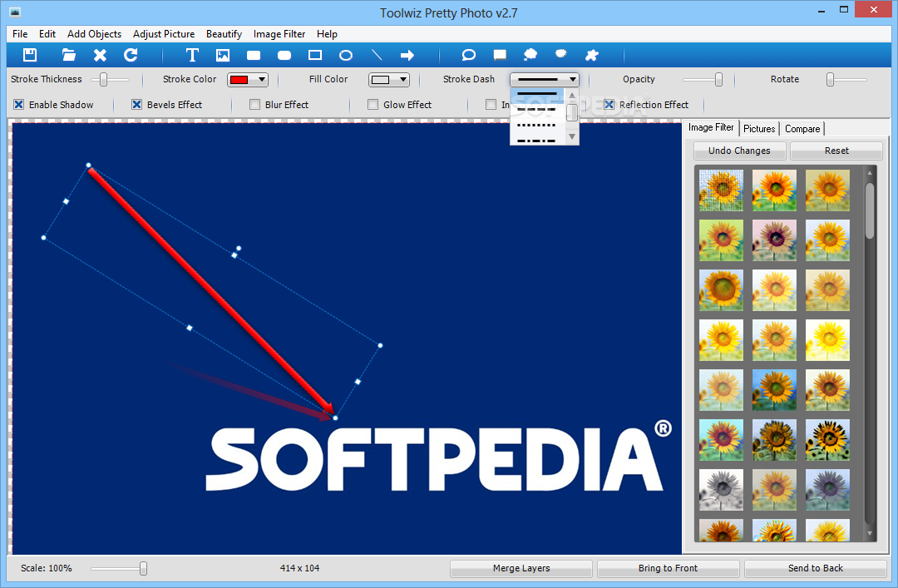Uncheck Reflection Effect checkbox

point(609,104)
